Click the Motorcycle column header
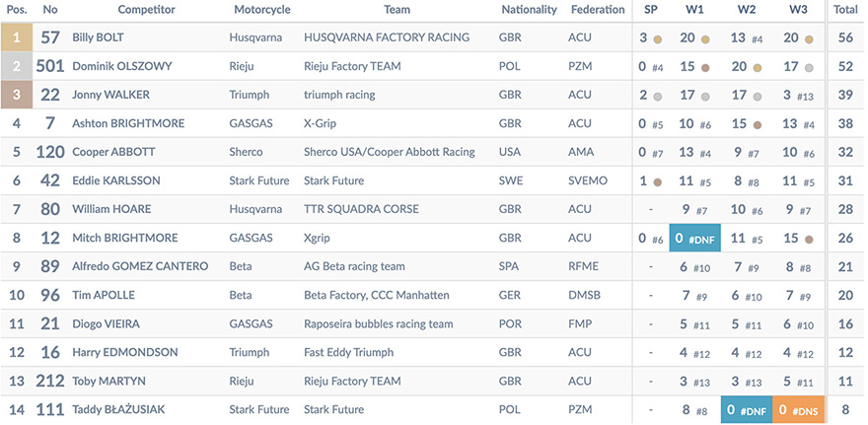The image size is (868, 425). point(261,10)
